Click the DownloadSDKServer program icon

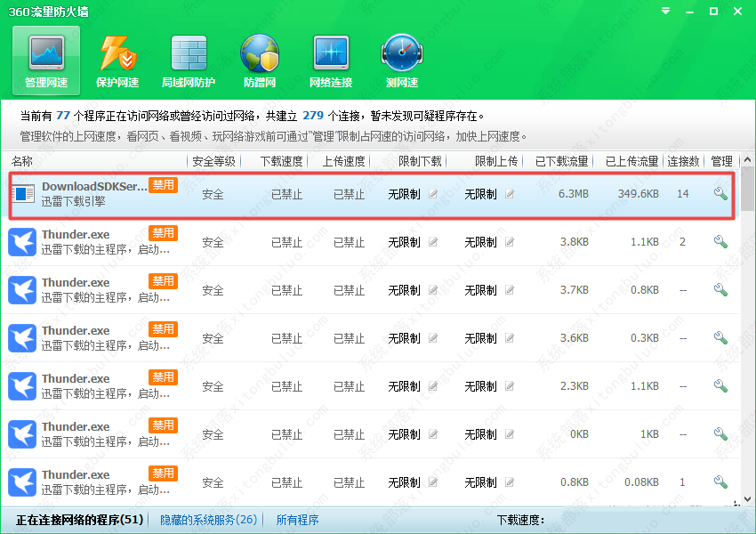point(22,194)
